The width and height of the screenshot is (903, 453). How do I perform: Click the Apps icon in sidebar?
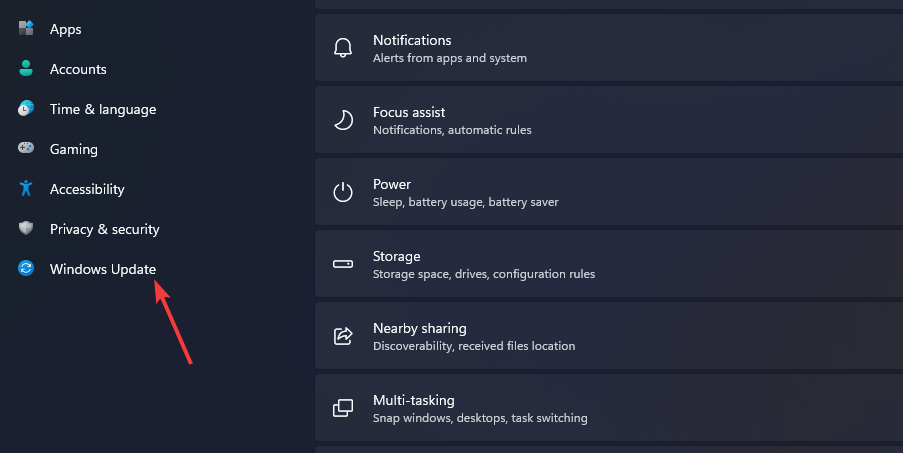coord(27,29)
